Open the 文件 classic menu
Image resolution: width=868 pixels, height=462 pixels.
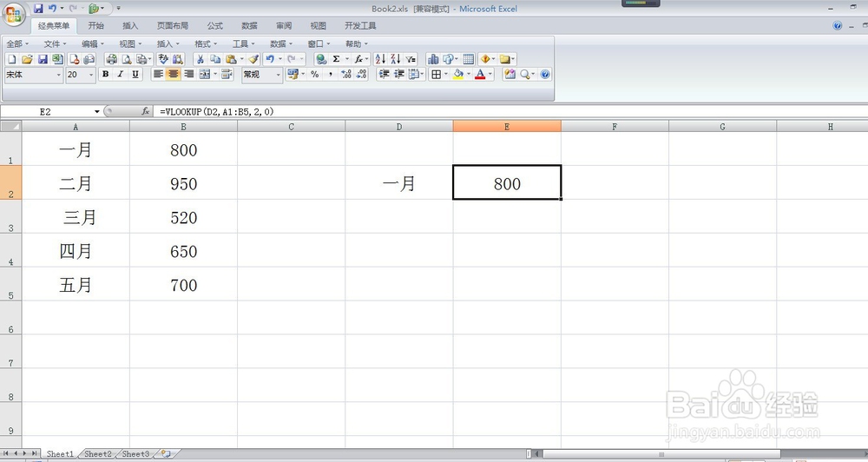click(55, 43)
